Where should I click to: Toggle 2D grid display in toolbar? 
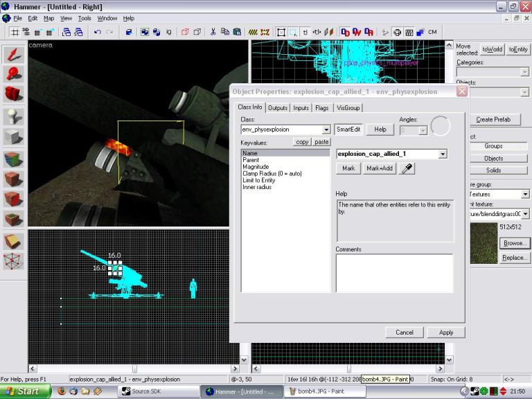click(15, 33)
